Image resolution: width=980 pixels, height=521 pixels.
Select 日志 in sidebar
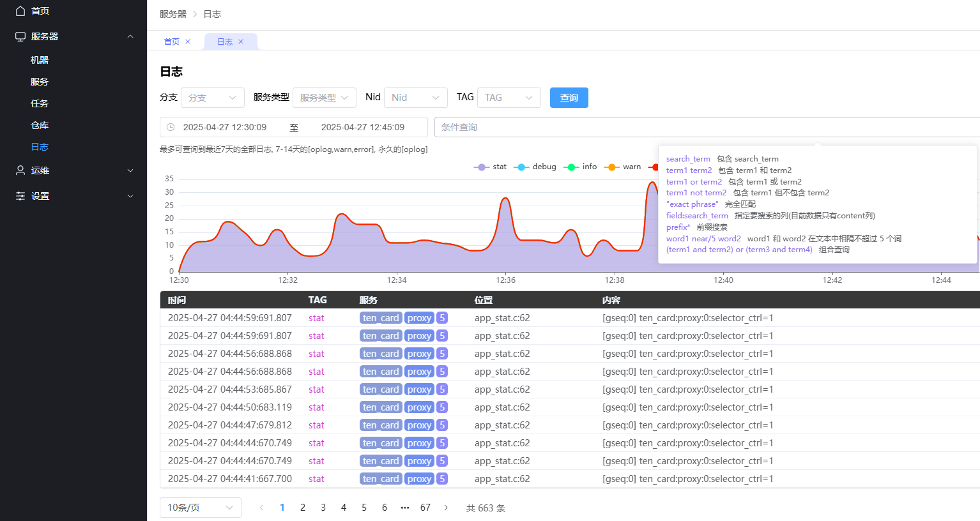(x=40, y=147)
